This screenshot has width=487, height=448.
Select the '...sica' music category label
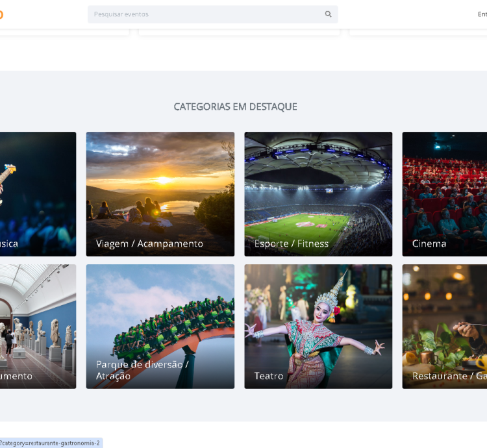(x=9, y=244)
